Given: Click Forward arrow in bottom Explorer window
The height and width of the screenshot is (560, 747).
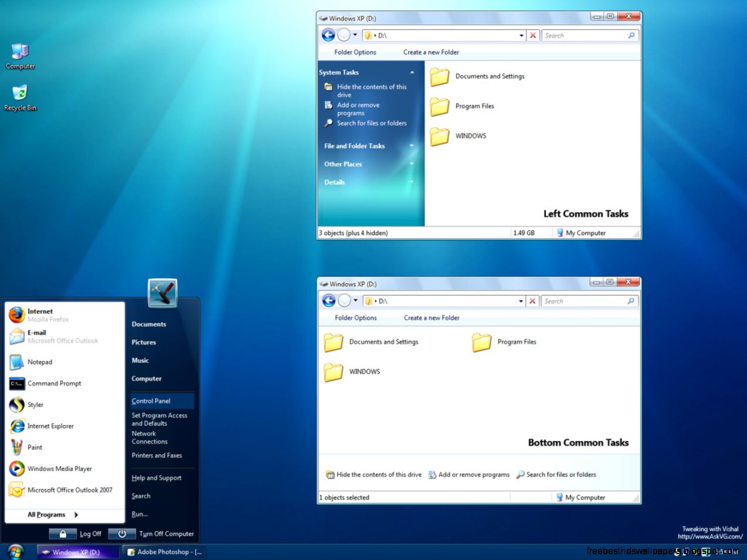Looking at the screenshot, I should pos(344,301).
